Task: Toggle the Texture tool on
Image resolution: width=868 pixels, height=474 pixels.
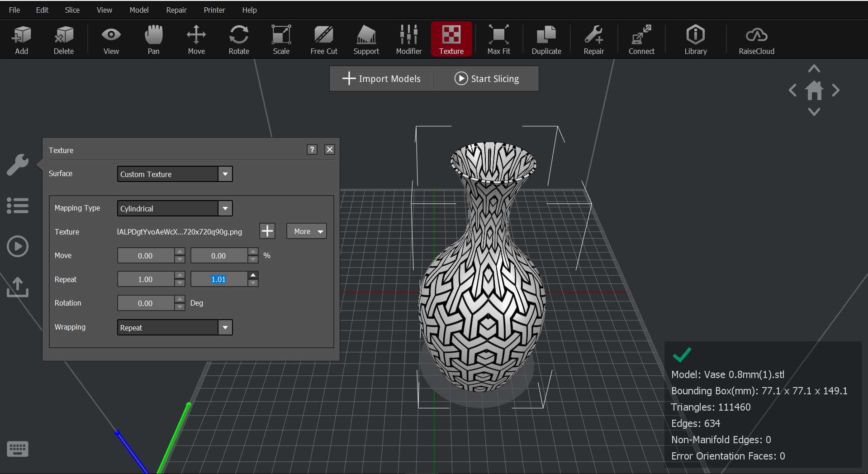Action: click(x=451, y=39)
